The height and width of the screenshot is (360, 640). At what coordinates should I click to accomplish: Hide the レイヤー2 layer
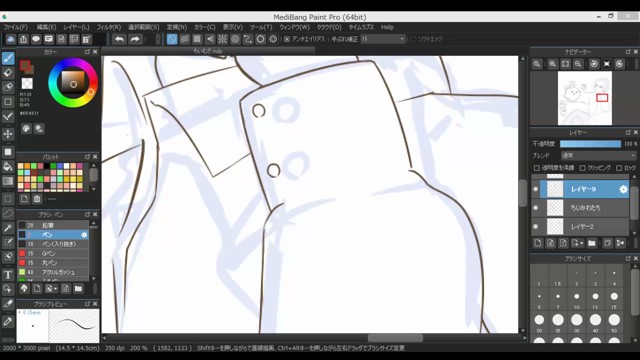tap(536, 227)
